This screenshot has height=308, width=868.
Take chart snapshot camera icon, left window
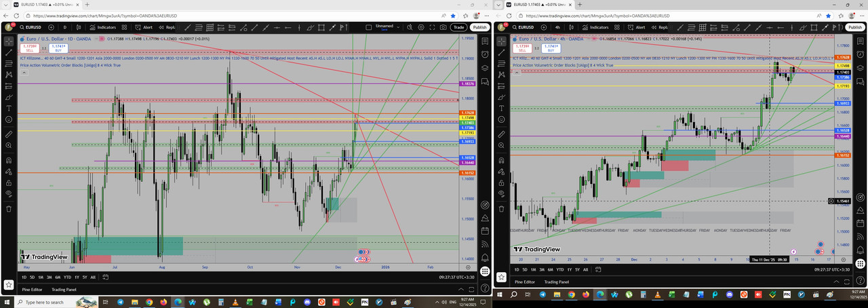pyautogui.click(x=443, y=27)
